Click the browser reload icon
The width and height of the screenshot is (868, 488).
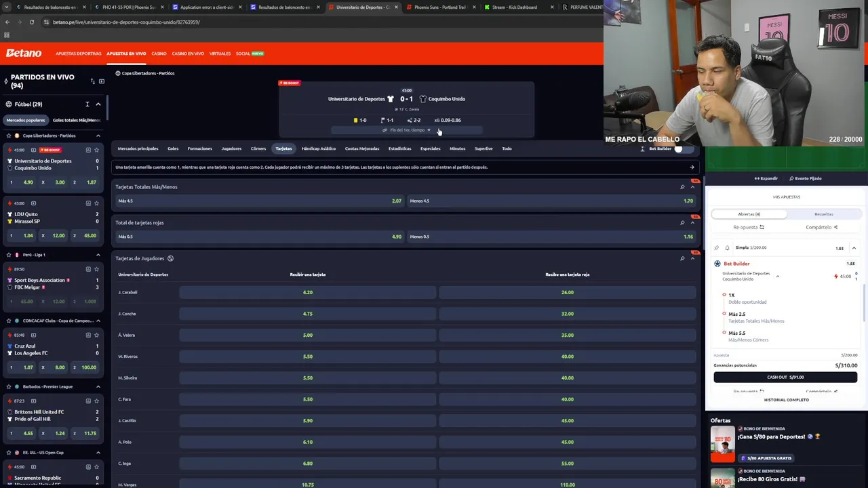[x=31, y=22]
